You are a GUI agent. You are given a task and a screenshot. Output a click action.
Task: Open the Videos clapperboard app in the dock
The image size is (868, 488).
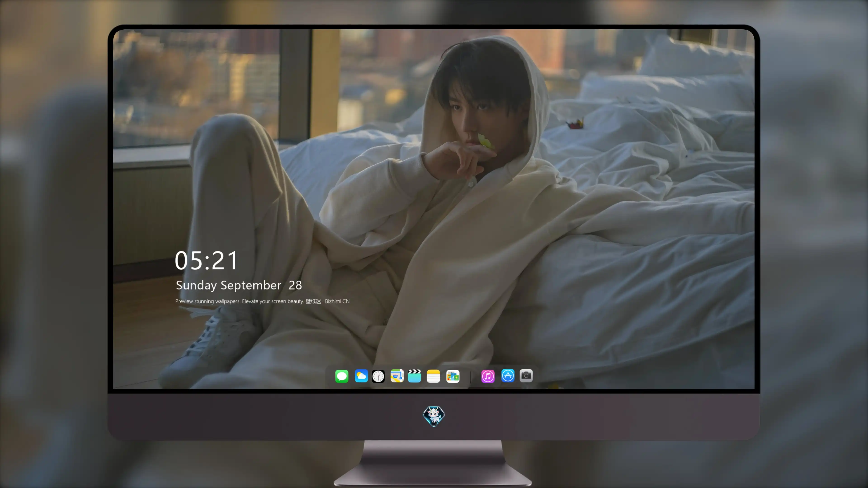pos(415,376)
